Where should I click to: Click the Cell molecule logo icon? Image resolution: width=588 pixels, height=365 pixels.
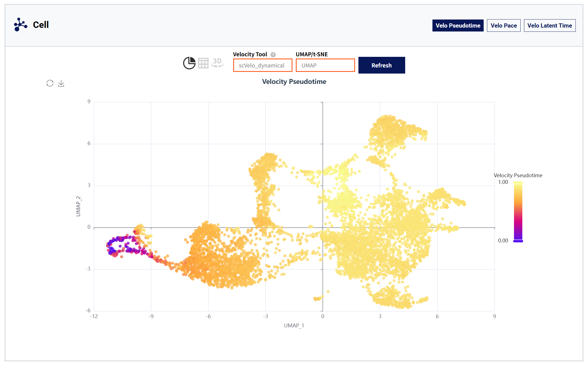[21, 25]
